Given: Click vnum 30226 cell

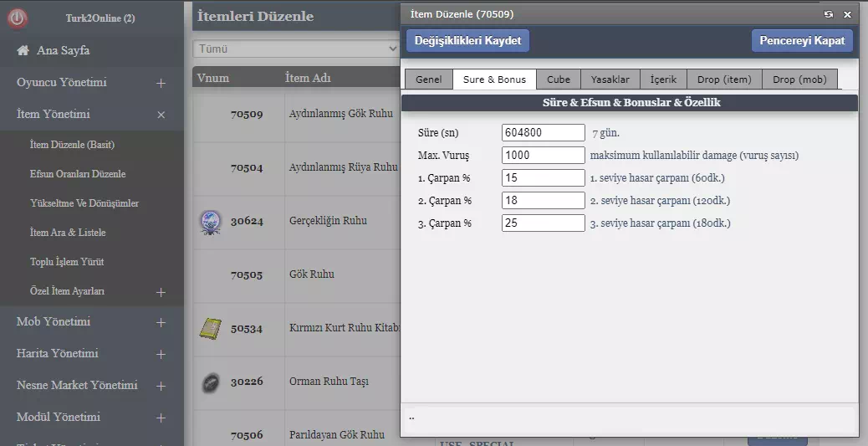Looking at the screenshot, I should click(x=247, y=382).
